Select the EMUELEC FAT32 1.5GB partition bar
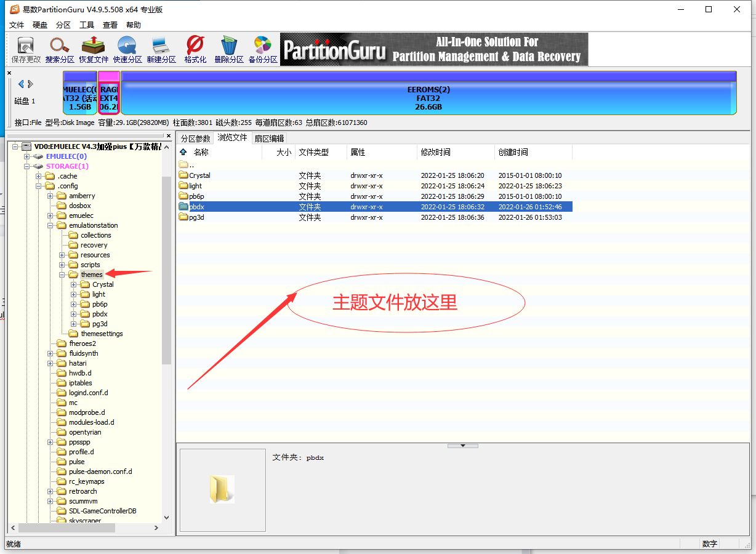 coord(80,93)
